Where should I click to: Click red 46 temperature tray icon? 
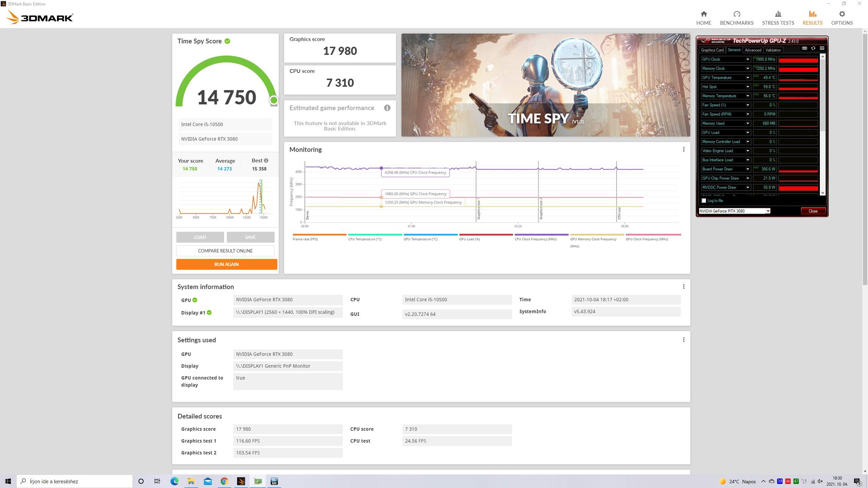pyautogui.click(x=788, y=481)
